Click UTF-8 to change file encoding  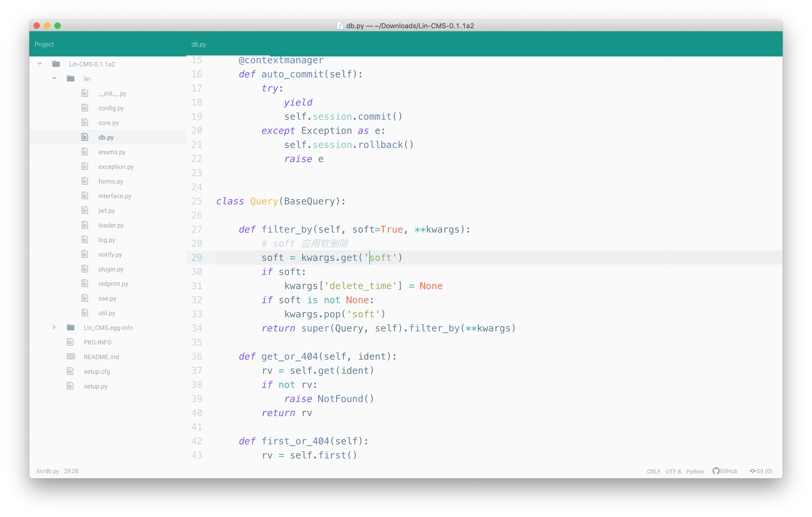click(673, 471)
